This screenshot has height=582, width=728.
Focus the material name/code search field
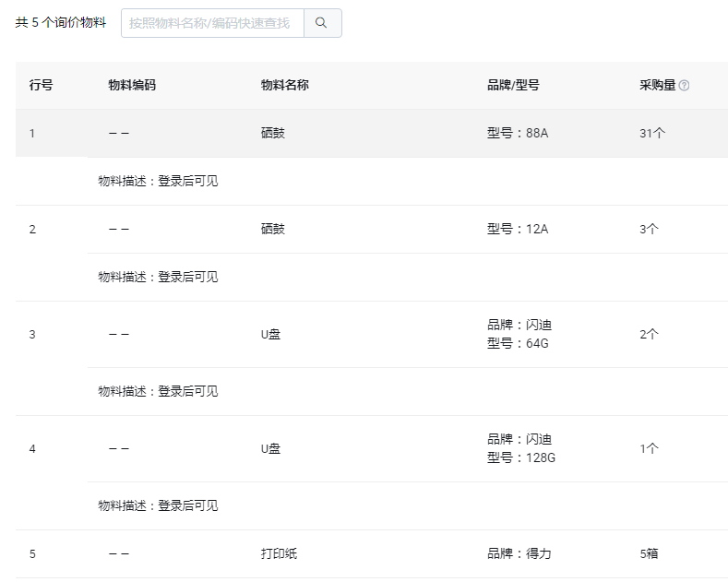pos(212,23)
